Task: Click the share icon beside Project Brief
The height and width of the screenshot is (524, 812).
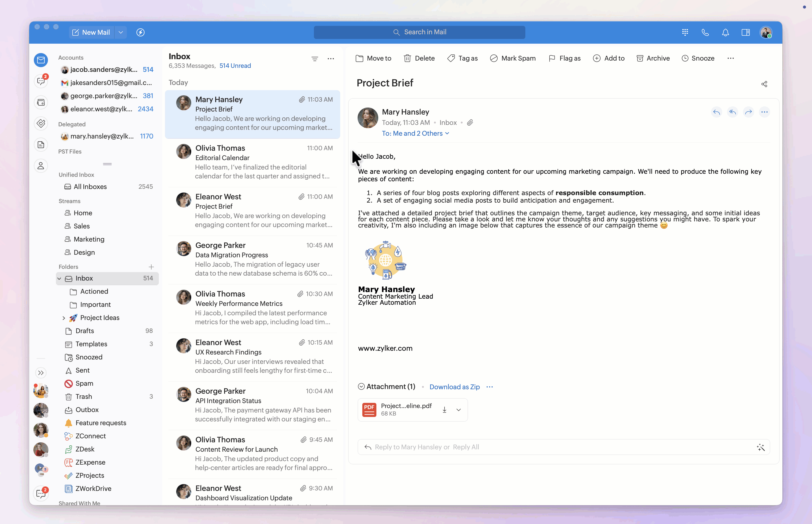Action: 764,84
